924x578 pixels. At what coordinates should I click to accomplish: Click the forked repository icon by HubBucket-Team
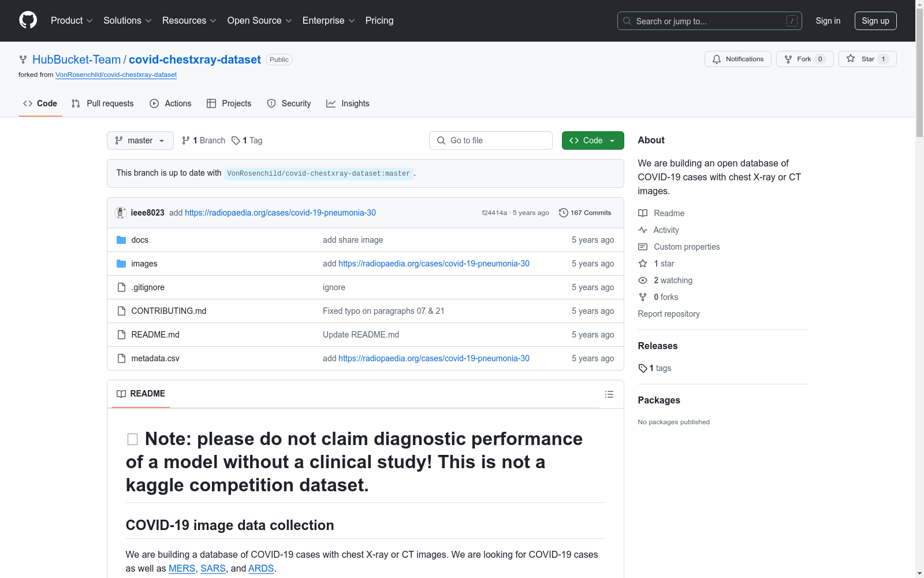23,60
